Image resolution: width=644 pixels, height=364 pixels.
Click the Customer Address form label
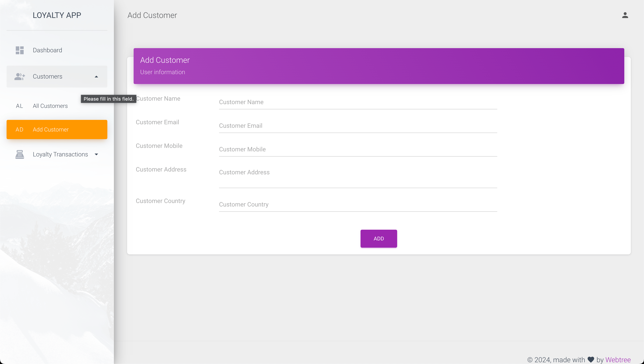pyautogui.click(x=161, y=170)
